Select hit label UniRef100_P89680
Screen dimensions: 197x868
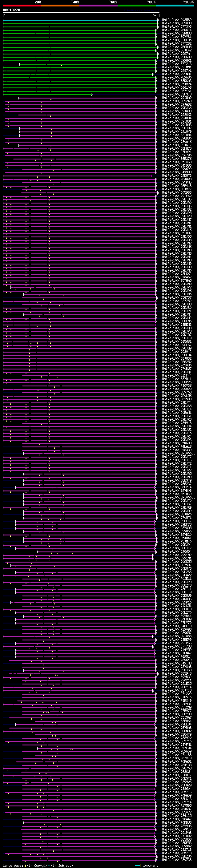tap(177, 78)
